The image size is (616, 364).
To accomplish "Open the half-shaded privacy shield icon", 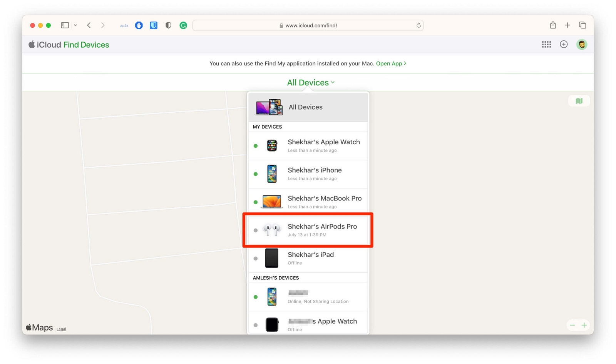I will [x=168, y=25].
